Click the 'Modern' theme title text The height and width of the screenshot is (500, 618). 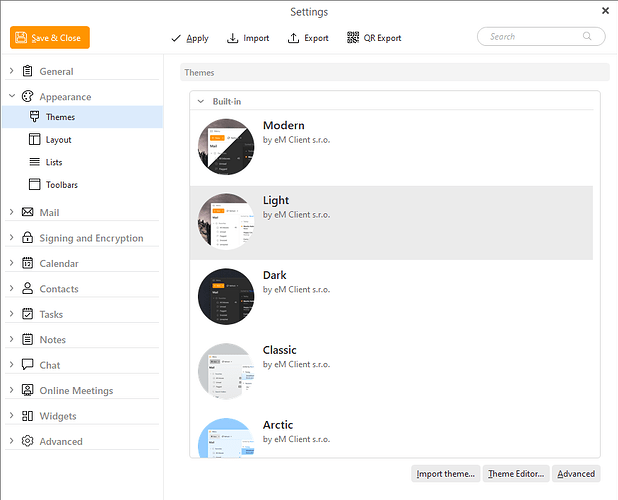pyautogui.click(x=283, y=125)
